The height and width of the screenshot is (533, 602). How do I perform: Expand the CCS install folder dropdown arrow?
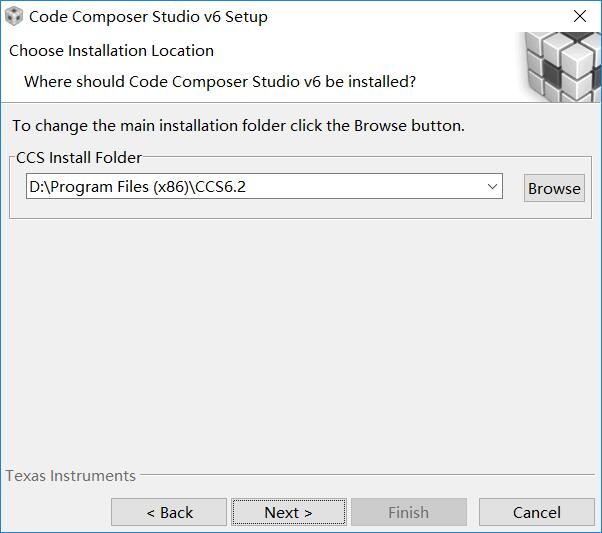click(x=492, y=187)
